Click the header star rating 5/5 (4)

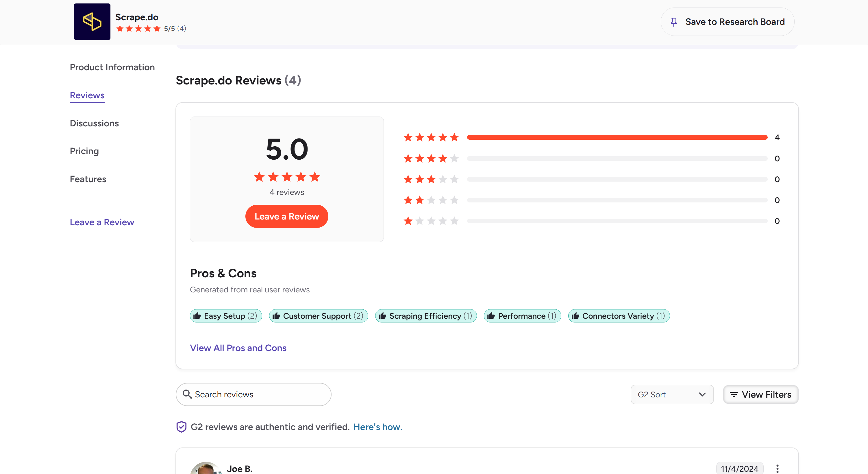[x=151, y=29]
